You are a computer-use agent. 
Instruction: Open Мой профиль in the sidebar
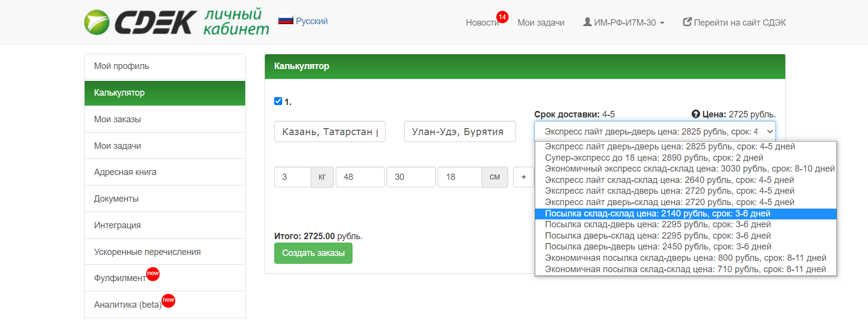pos(165,66)
